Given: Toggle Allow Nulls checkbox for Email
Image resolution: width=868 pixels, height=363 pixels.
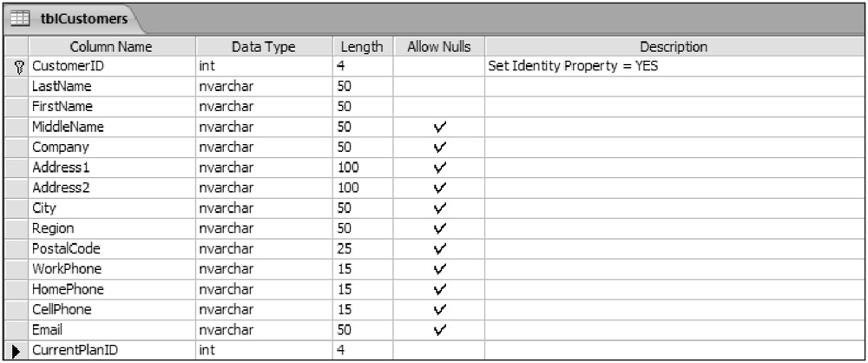Looking at the screenshot, I should (x=438, y=329).
